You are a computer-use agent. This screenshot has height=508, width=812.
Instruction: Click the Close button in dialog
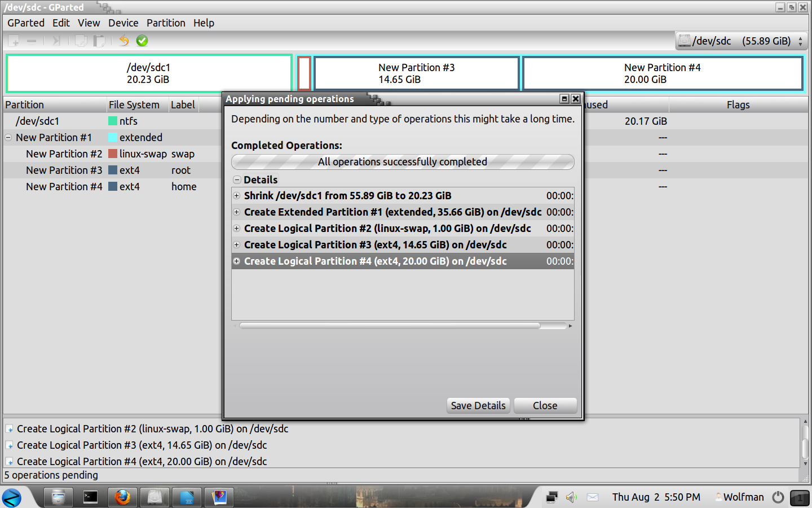(545, 405)
